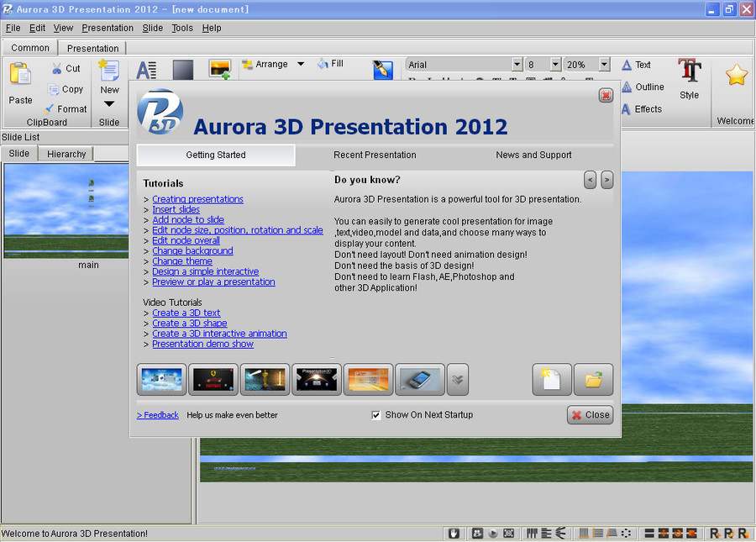The width and height of the screenshot is (756, 542).
Task: Click the fan-shaped layout icon in status bar
Action: click(x=560, y=533)
